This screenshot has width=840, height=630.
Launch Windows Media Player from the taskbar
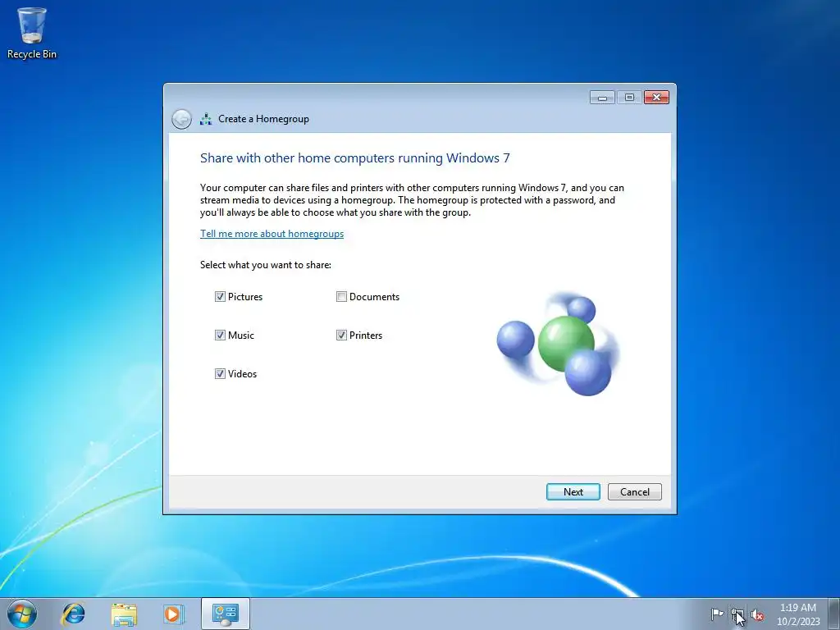[x=174, y=614]
